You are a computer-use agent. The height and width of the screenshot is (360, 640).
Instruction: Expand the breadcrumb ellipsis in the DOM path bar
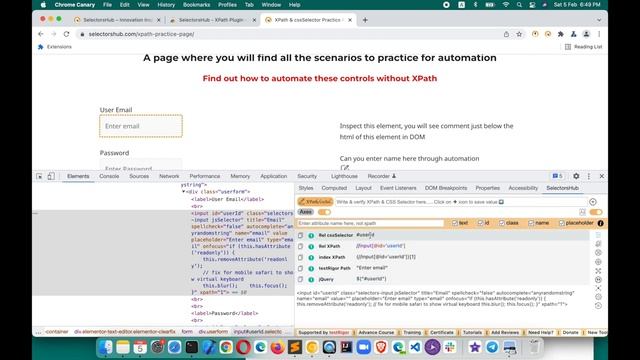[38, 332]
